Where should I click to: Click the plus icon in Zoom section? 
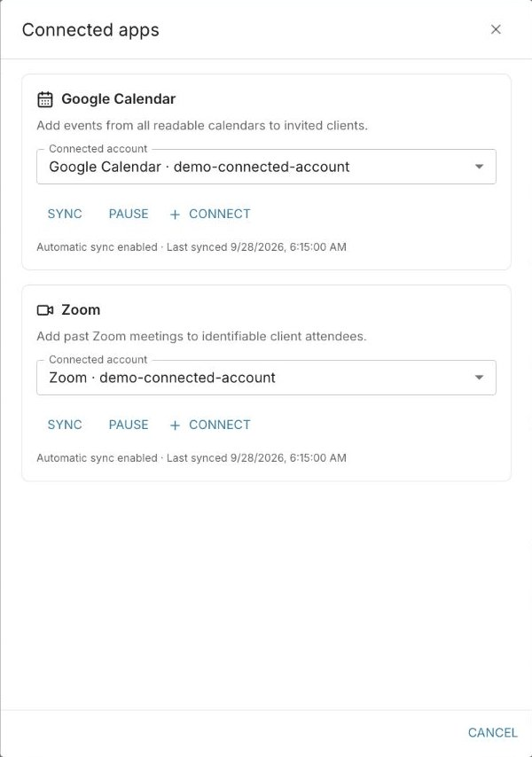(x=175, y=425)
